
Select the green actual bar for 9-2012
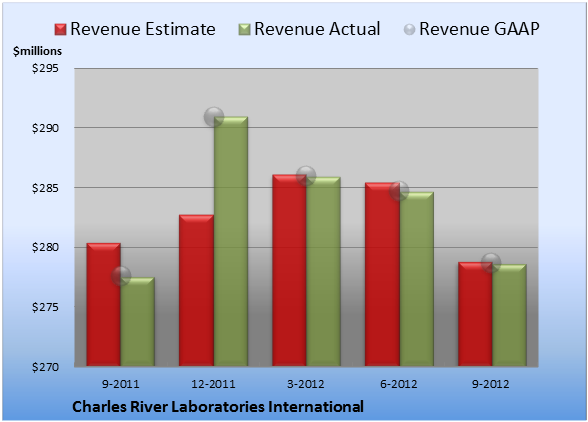tap(509, 315)
